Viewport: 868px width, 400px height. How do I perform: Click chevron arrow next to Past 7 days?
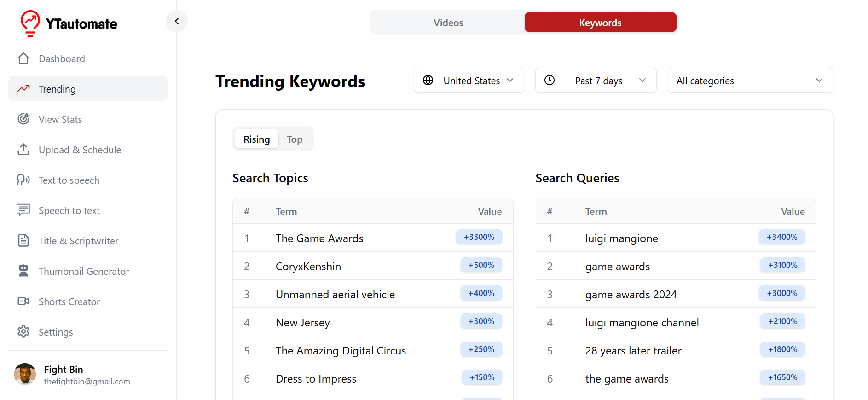pos(642,80)
